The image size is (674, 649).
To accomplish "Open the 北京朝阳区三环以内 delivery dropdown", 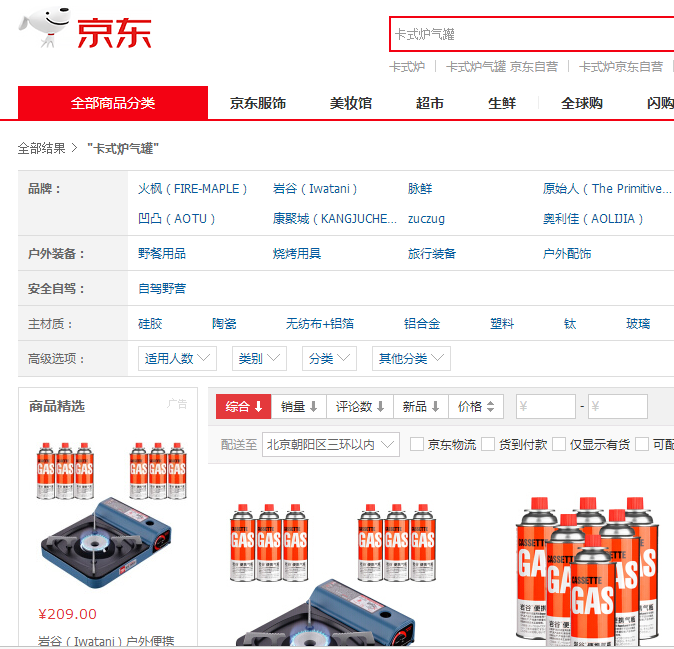I will click(x=331, y=444).
